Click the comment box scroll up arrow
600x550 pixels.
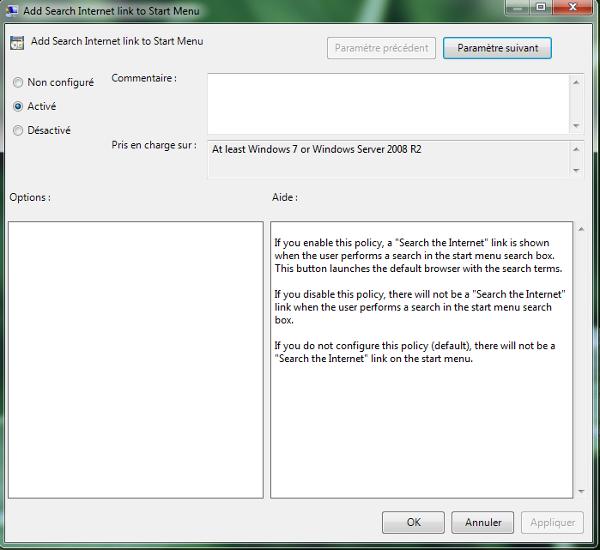point(576,82)
